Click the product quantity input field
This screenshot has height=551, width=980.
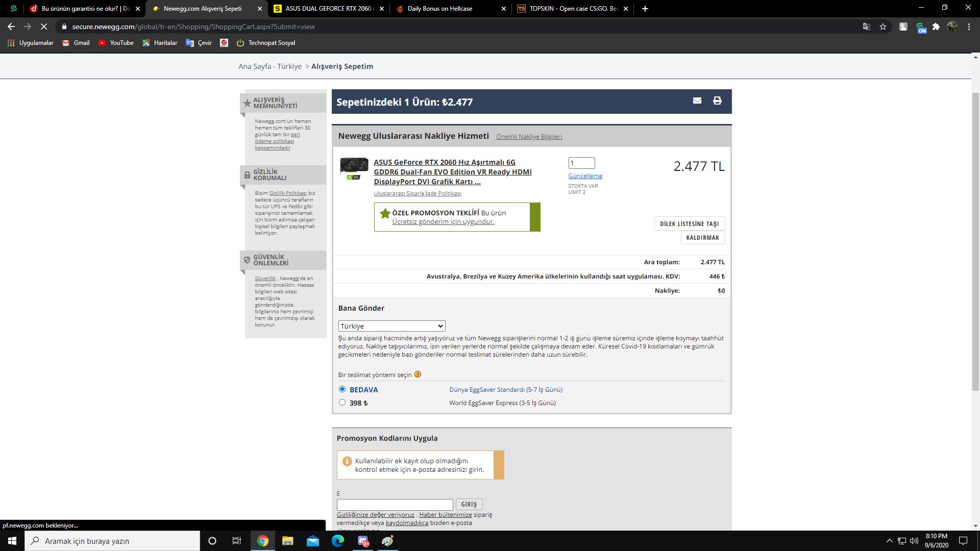(581, 163)
